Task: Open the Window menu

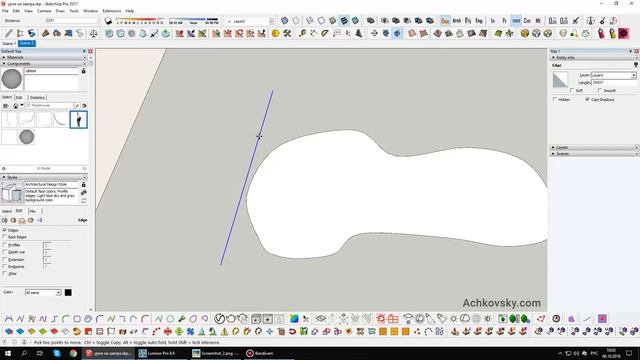Action: (90, 11)
